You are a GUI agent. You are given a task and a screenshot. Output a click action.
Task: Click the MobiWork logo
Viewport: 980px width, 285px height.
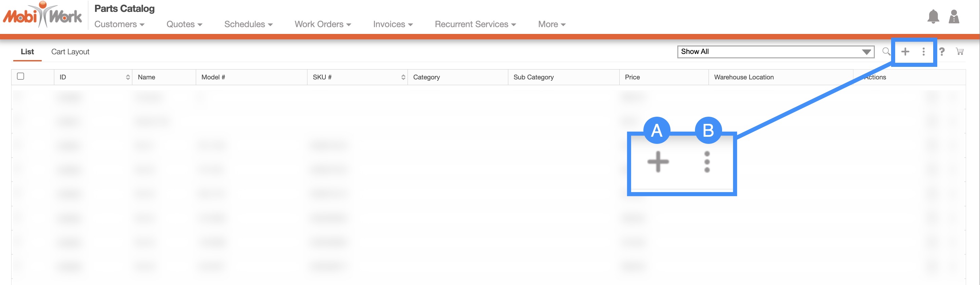pyautogui.click(x=43, y=15)
